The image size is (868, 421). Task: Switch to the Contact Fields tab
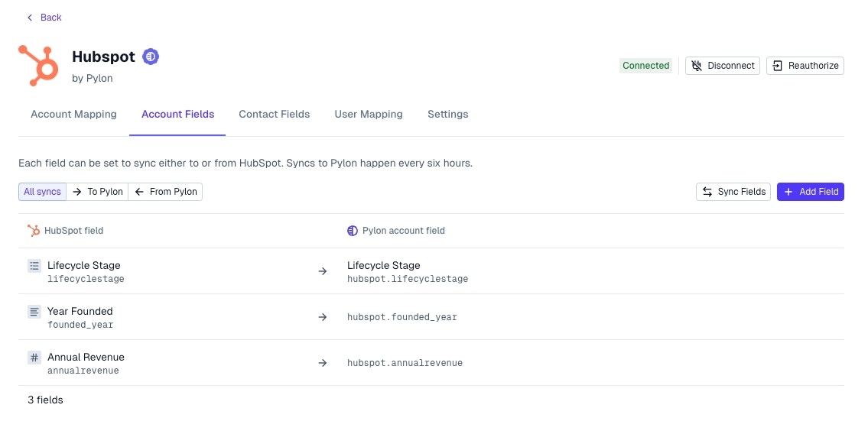pos(275,115)
